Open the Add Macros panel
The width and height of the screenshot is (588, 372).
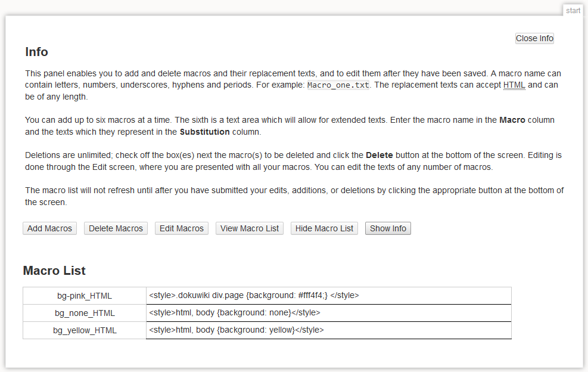point(50,228)
